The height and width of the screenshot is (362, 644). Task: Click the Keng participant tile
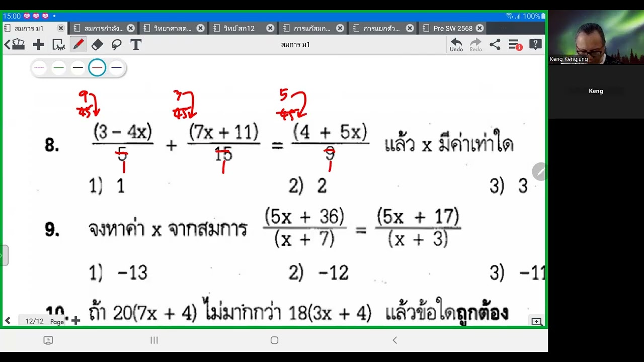(x=596, y=91)
